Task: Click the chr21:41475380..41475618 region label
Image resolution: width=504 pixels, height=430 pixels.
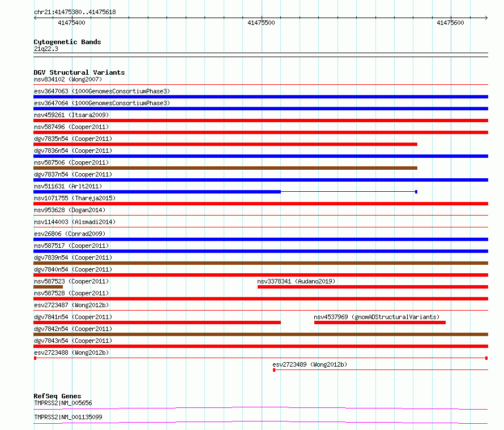Action: tap(75, 12)
